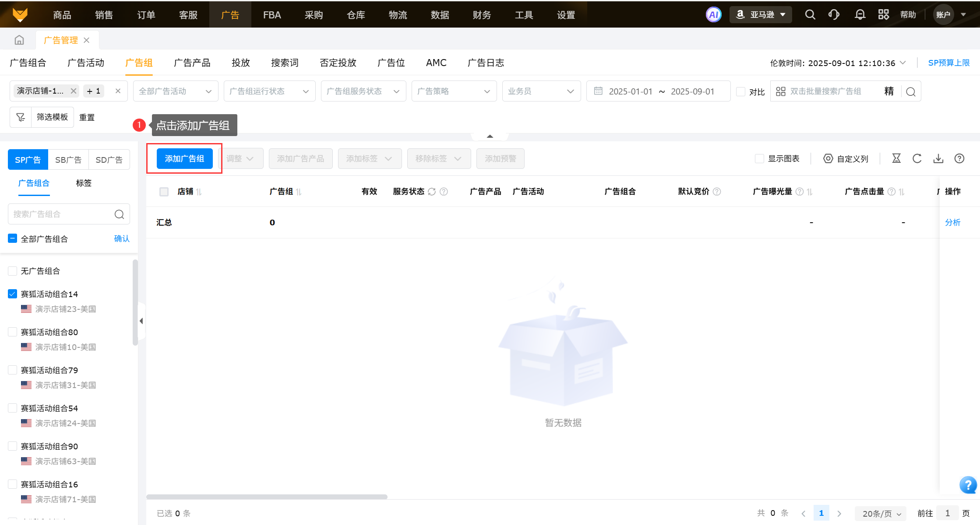Click the home icon tab
This screenshot has height=525, width=980.
(19, 40)
